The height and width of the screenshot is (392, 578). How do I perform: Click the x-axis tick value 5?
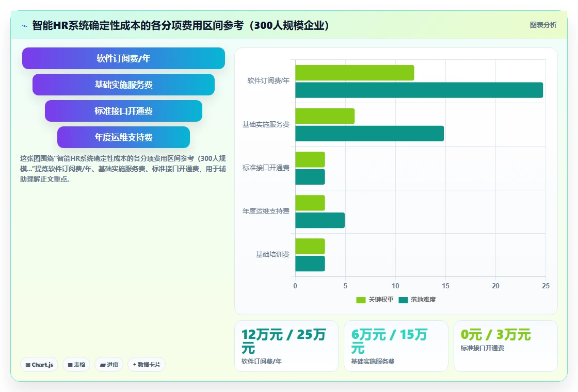[x=345, y=286]
